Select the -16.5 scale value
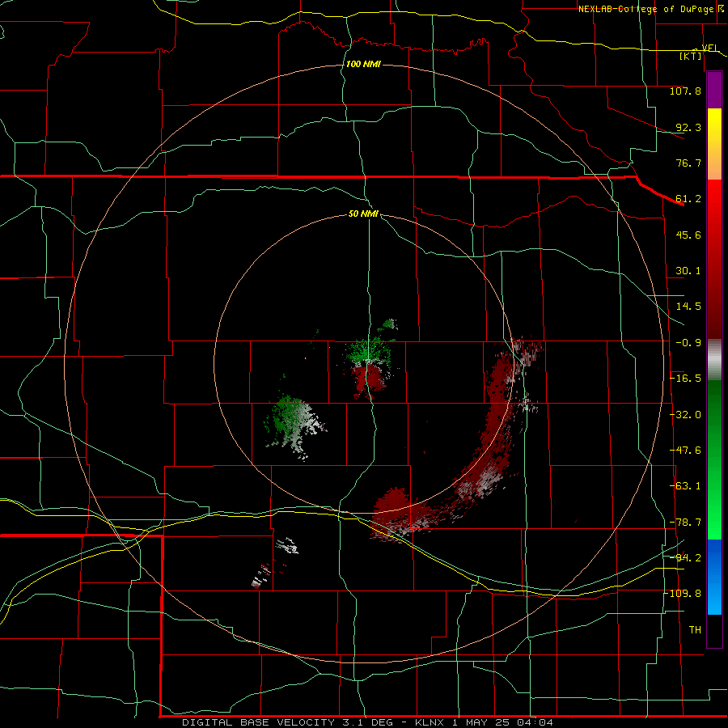 point(685,379)
